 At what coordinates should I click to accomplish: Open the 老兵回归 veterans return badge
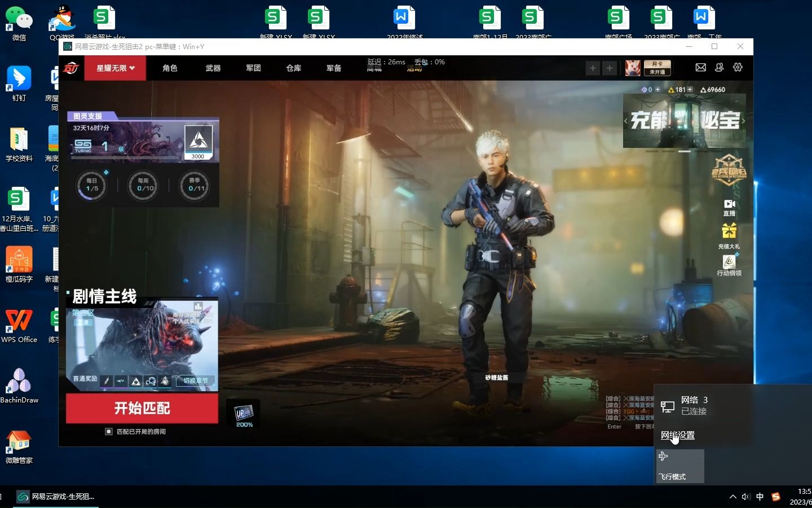tap(728, 170)
